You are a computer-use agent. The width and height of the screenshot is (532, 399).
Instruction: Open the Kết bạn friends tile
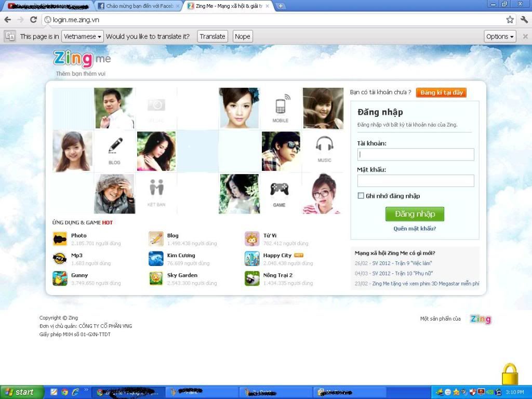pyautogui.click(x=156, y=192)
